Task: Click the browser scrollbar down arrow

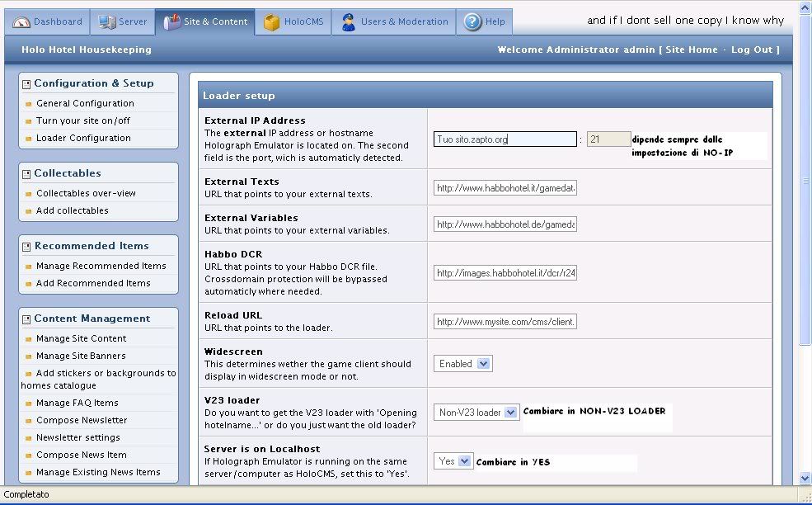Action: [x=805, y=478]
